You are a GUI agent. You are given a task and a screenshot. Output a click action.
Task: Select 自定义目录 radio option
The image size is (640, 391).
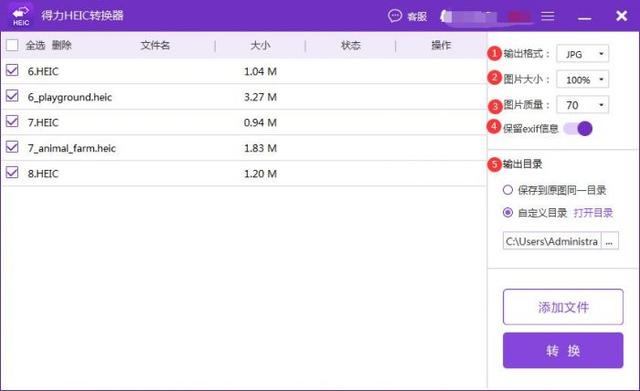pyautogui.click(x=507, y=213)
